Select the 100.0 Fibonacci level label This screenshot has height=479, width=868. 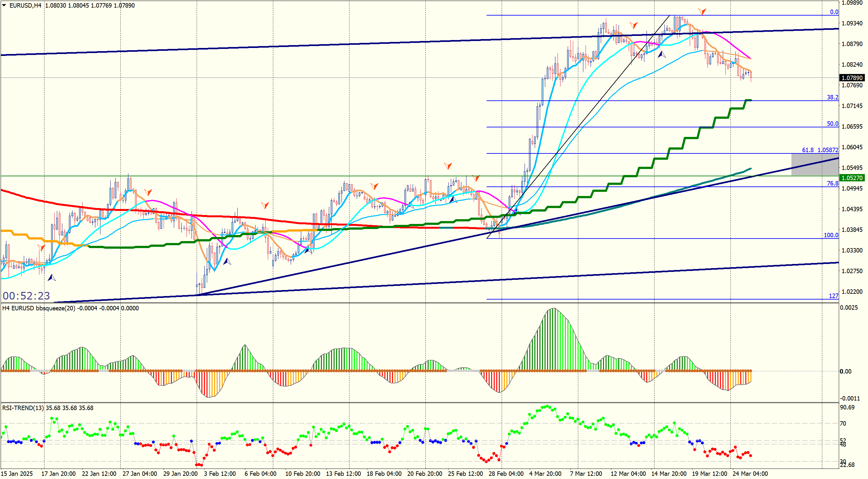tap(831, 235)
